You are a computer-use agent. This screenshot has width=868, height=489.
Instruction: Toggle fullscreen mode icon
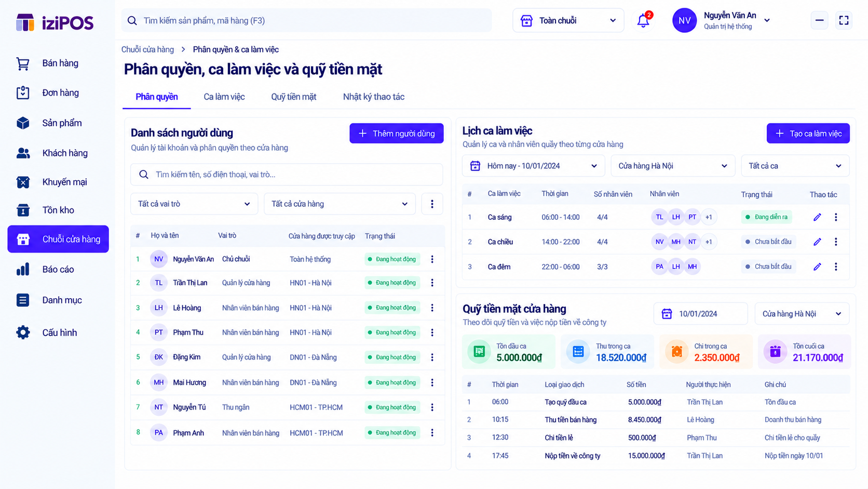(x=844, y=20)
